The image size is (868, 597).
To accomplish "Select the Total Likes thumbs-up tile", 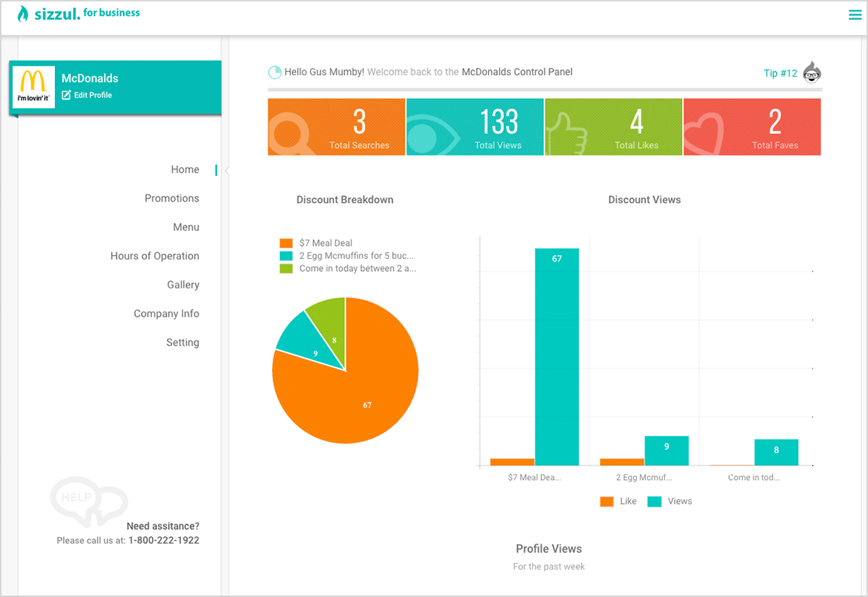I will coord(613,127).
